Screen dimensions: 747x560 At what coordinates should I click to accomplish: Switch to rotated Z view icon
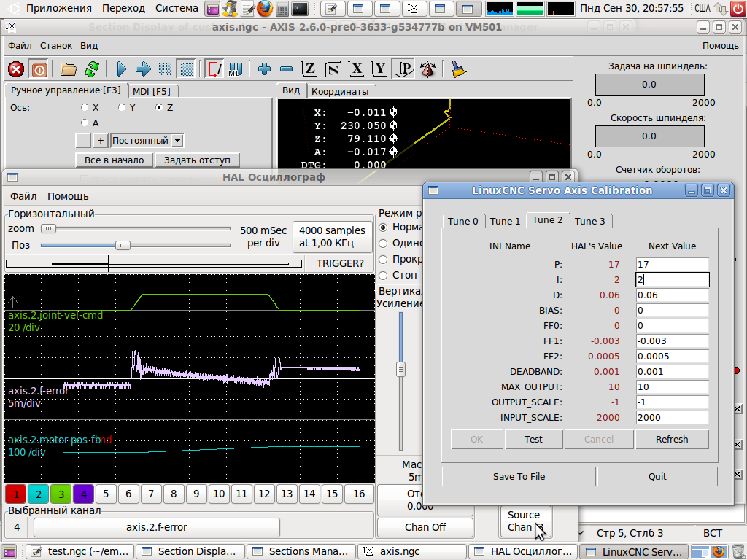pyautogui.click(x=332, y=69)
